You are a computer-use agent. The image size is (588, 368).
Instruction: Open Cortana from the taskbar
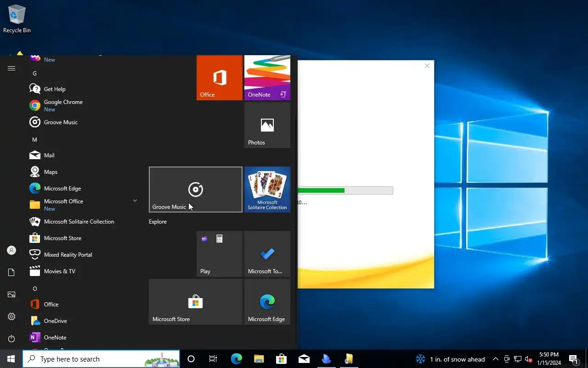pyautogui.click(x=191, y=359)
